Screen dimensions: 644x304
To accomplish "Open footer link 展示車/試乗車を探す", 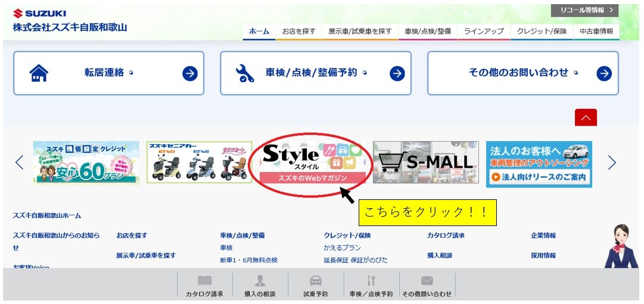I will pos(146,255).
